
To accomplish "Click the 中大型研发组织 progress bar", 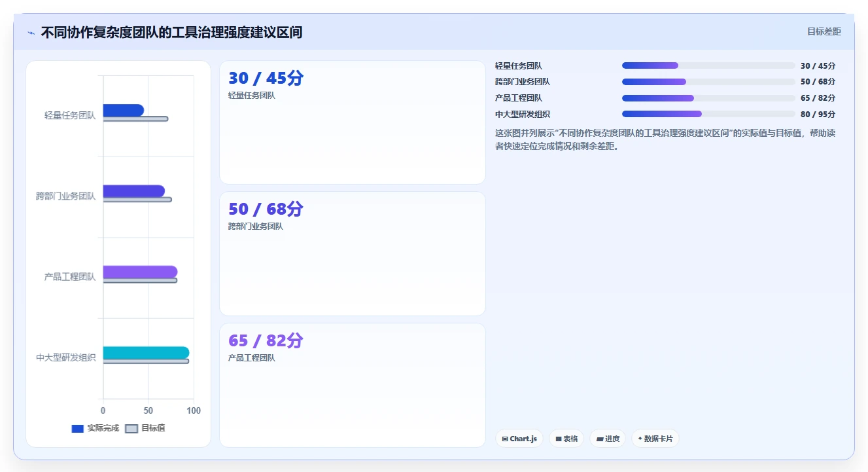I will point(708,114).
